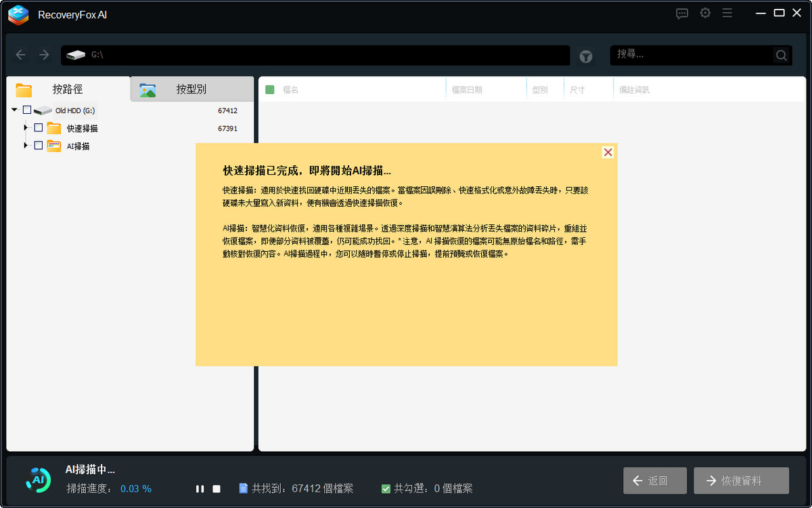Click the filter funnel icon

(586, 56)
